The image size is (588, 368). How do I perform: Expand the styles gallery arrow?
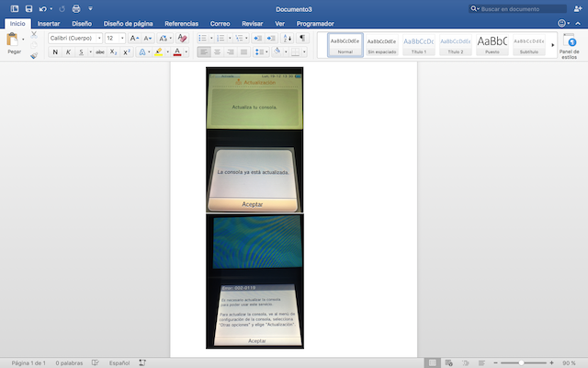552,45
